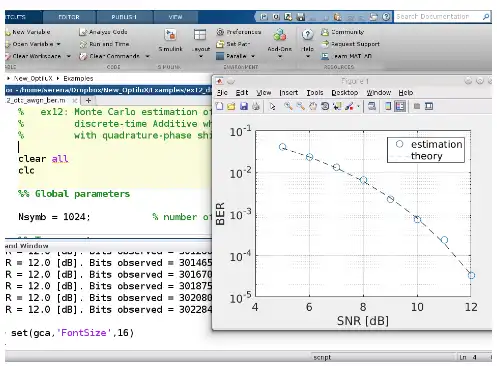Toggle Brush data tool

349,106
